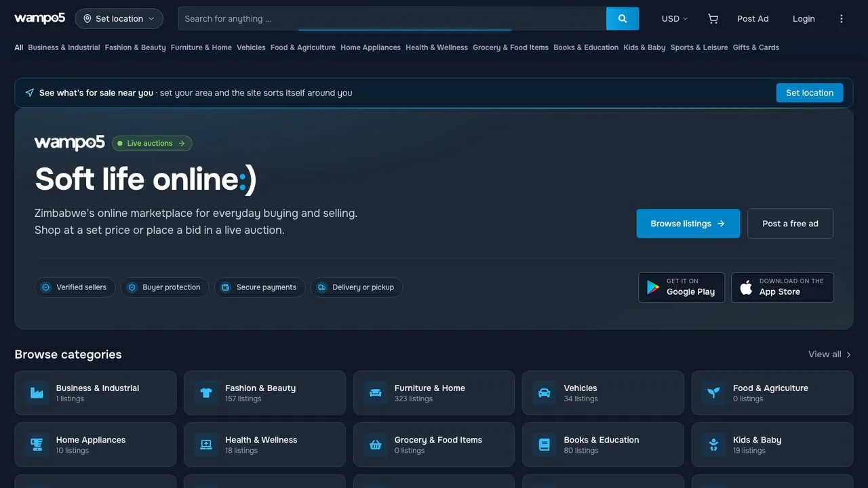Click the Fashion & Beauty category name
Image resolution: width=868 pixels, height=488 pixels.
[x=260, y=388]
